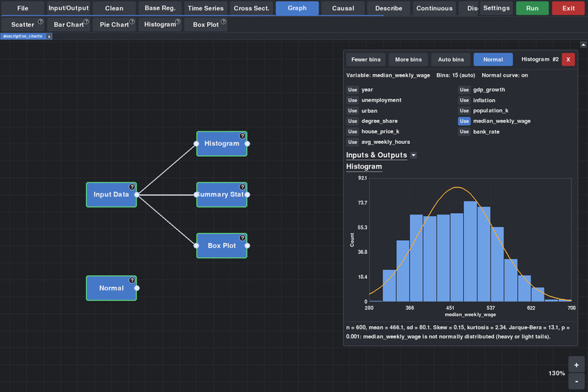The image size is (588, 392).
Task: Click the red Exit button
Action: pos(568,8)
